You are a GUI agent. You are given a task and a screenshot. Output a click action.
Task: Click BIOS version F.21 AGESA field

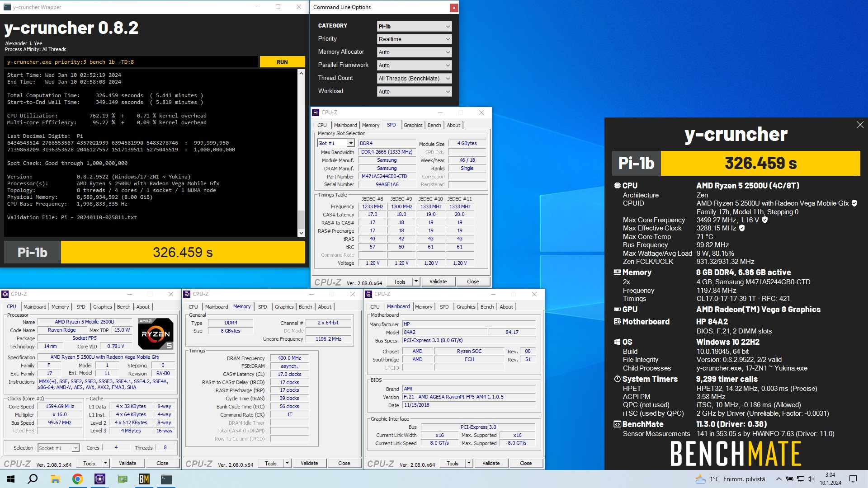[469, 397]
